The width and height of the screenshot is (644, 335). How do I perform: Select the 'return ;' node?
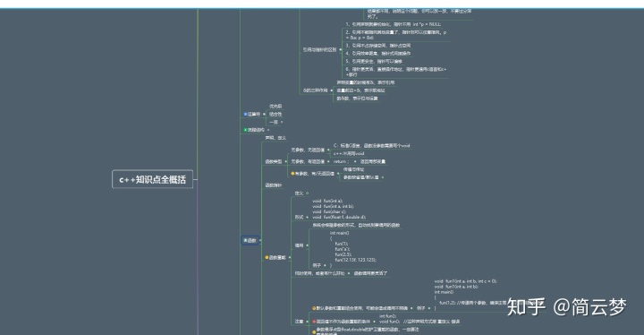342,162
